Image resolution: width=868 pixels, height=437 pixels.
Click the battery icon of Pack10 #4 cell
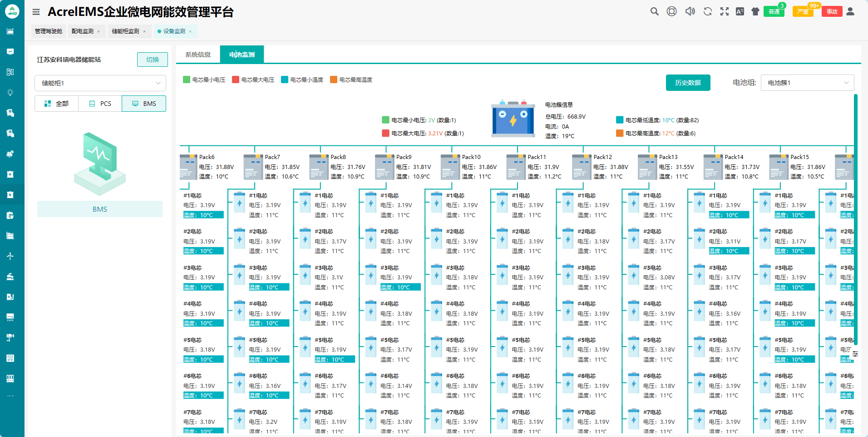pos(436,310)
